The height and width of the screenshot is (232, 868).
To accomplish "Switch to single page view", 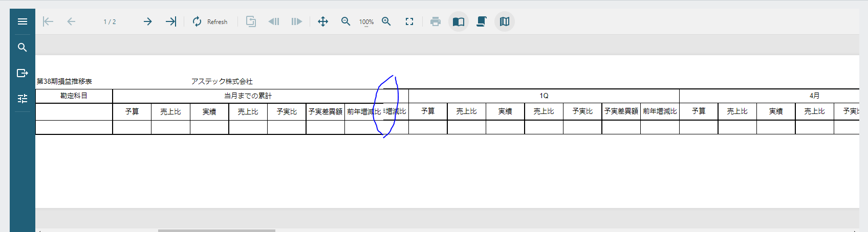I will [x=459, y=21].
